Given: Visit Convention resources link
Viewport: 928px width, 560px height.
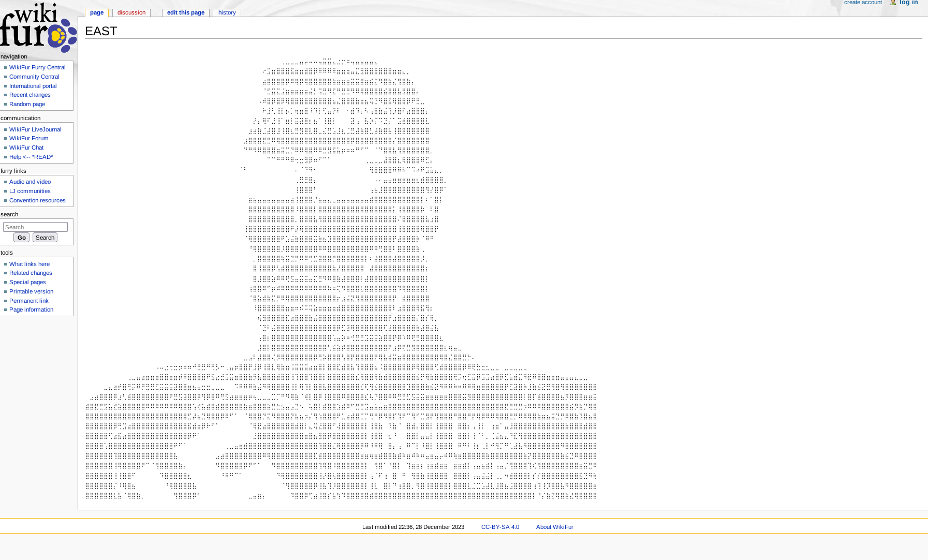Looking at the screenshot, I should pyautogui.click(x=37, y=200).
